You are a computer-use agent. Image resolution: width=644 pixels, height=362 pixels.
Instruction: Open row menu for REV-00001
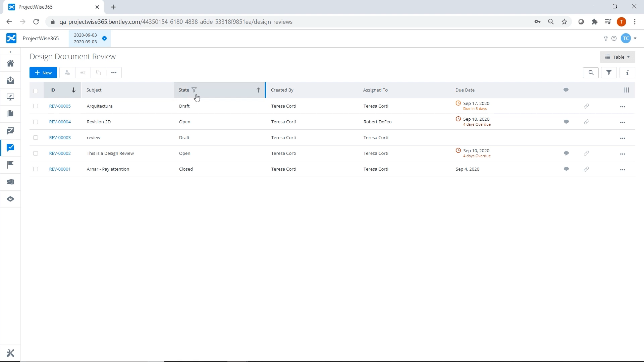[x=623, y=170]
